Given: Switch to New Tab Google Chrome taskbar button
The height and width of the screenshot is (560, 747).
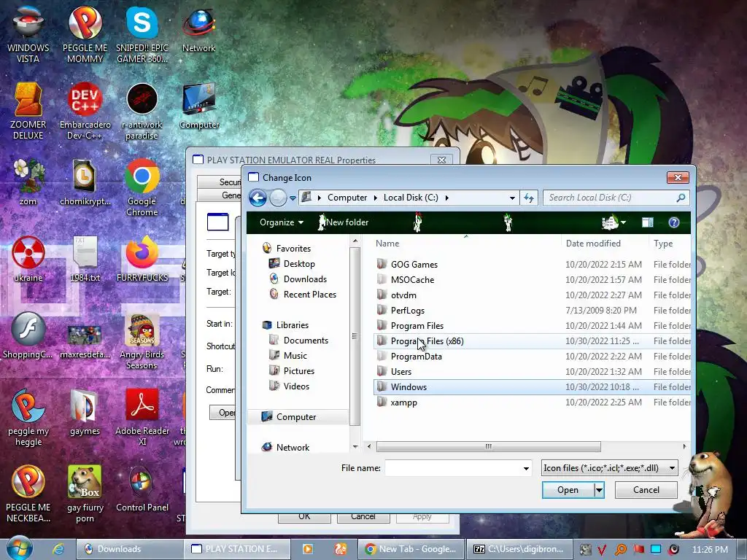Looking at the screenshot, I should point(410,549).
